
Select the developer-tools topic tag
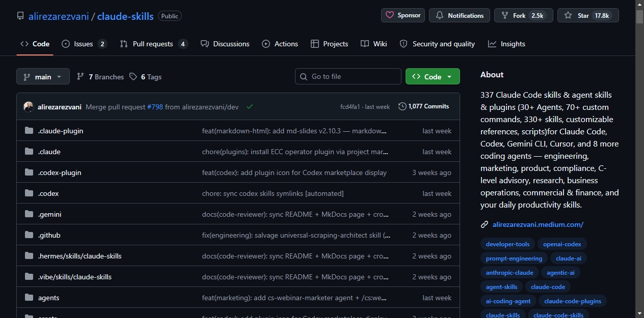pos(508,244)
